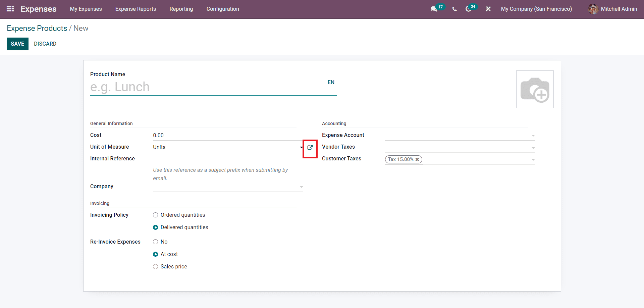Open the My Company (San Francisco) switcher
The width and height of the screenshot is (644, 308).
[536, 9]
